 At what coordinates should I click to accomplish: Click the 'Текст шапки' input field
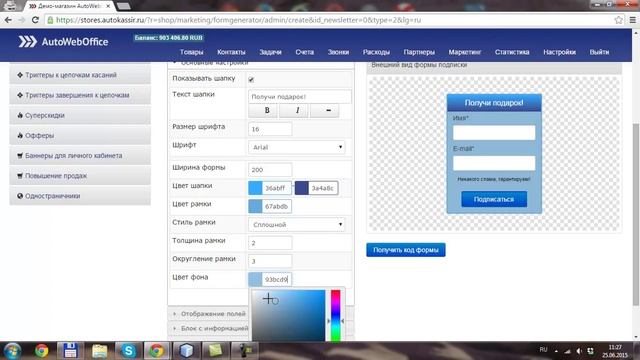300,97
